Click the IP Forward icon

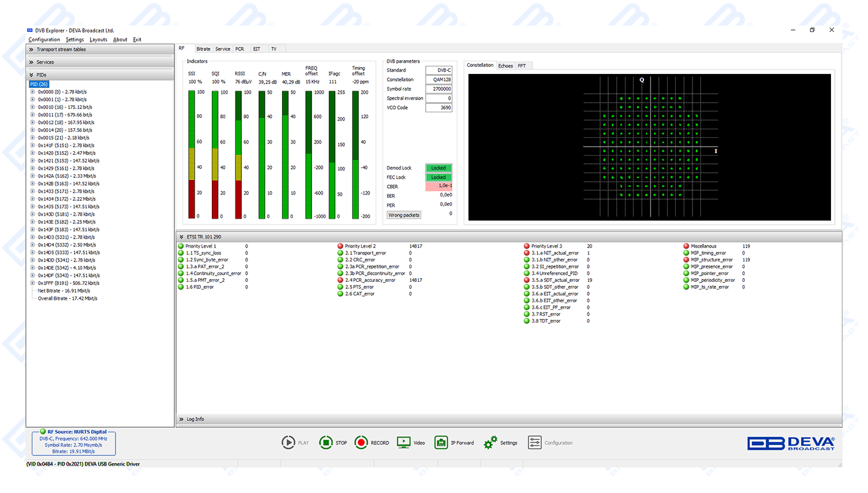point(441,443)
